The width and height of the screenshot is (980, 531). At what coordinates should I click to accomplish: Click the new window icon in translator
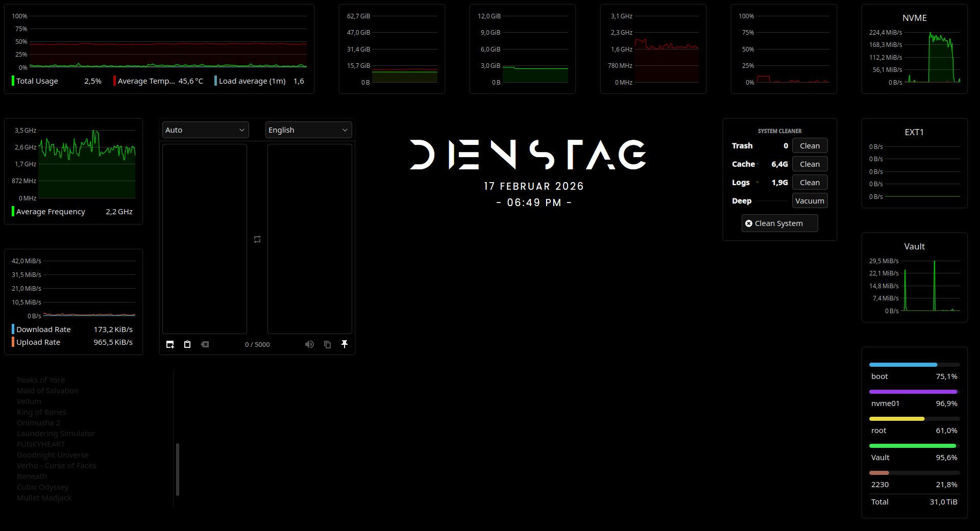pyautogui.click(x=170, y=344)
